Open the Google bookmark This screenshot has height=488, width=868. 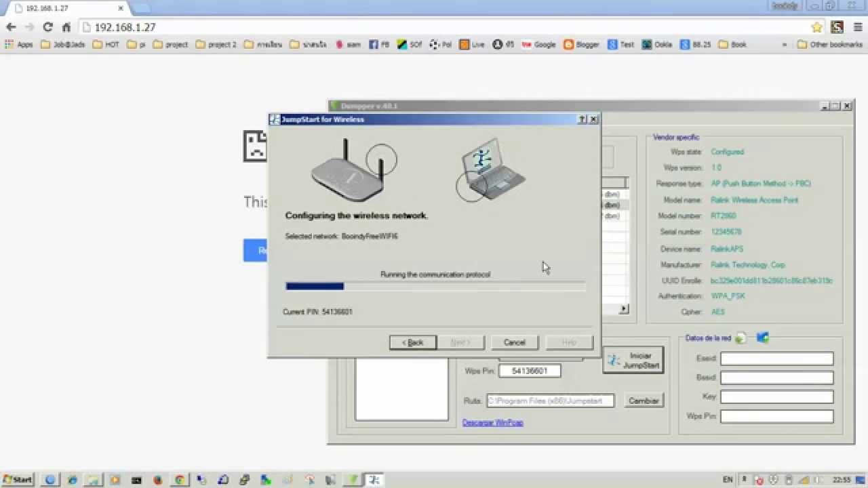point(539,45)
